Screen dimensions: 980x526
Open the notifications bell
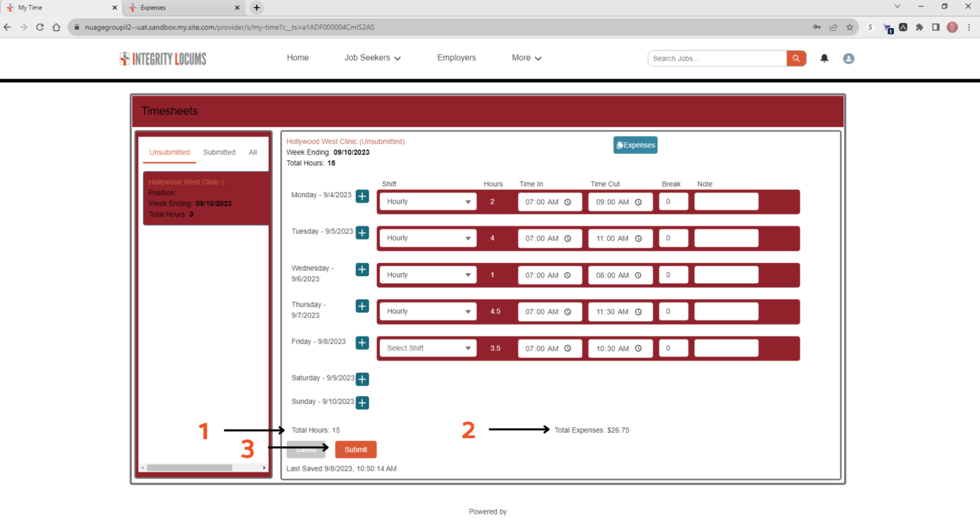(824, 58)
